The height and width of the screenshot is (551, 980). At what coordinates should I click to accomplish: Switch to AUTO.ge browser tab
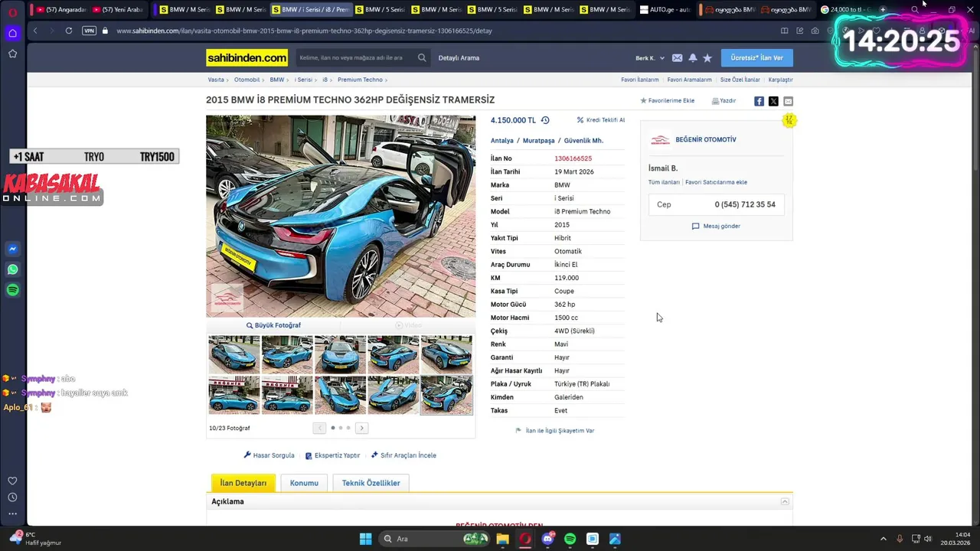[665, 10]
